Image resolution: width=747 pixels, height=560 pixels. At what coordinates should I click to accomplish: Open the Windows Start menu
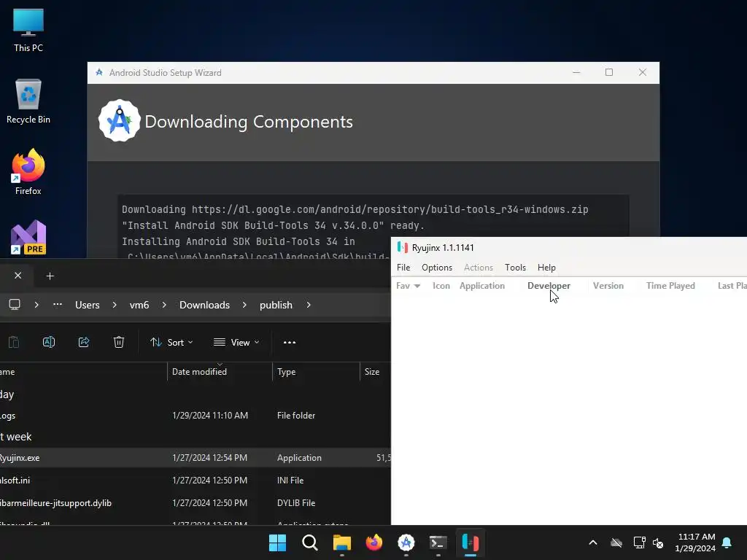point(277,542)
